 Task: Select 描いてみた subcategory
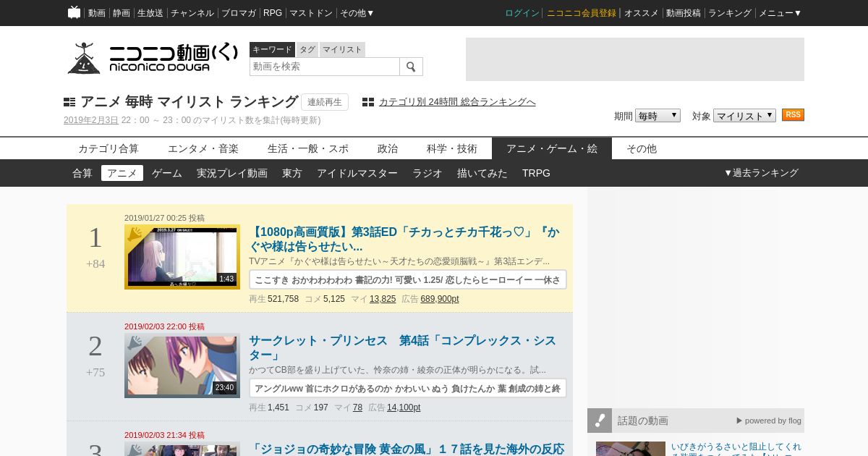click(482, 173)
